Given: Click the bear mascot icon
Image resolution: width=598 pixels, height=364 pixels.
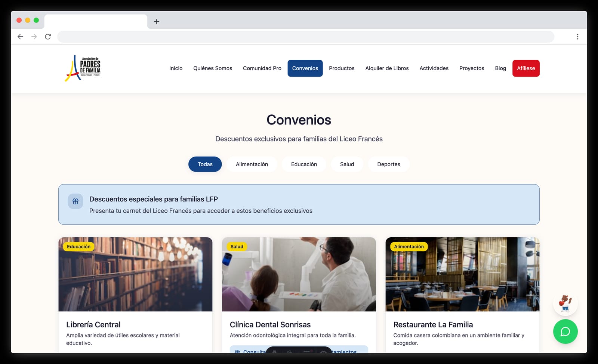Looking at the screenshot, I should pyautogui.click(x=565, y=303).
